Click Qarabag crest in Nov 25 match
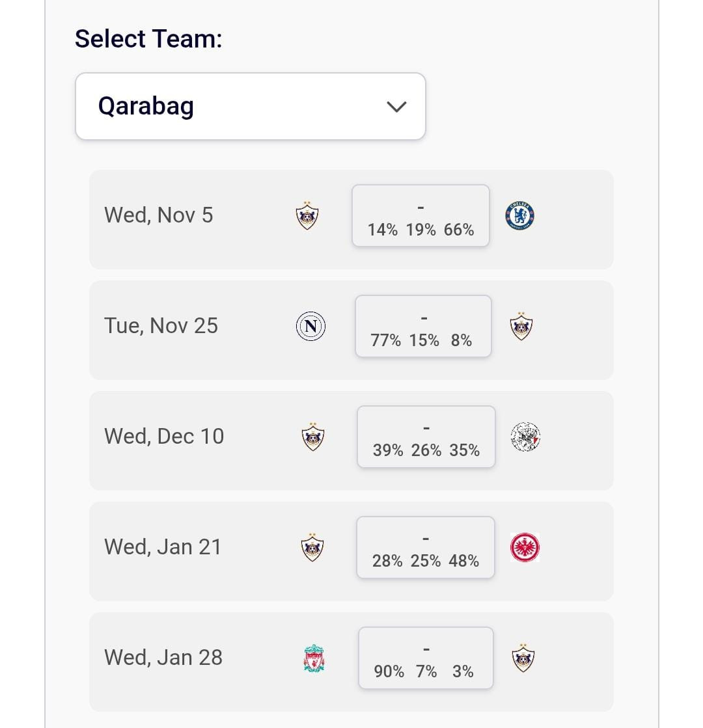The width and height of the screenshot is (703, 728). point(521,326)
